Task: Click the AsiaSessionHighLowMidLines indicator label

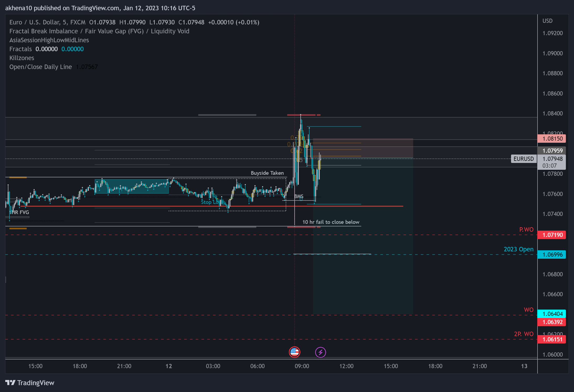Action: 49,40
